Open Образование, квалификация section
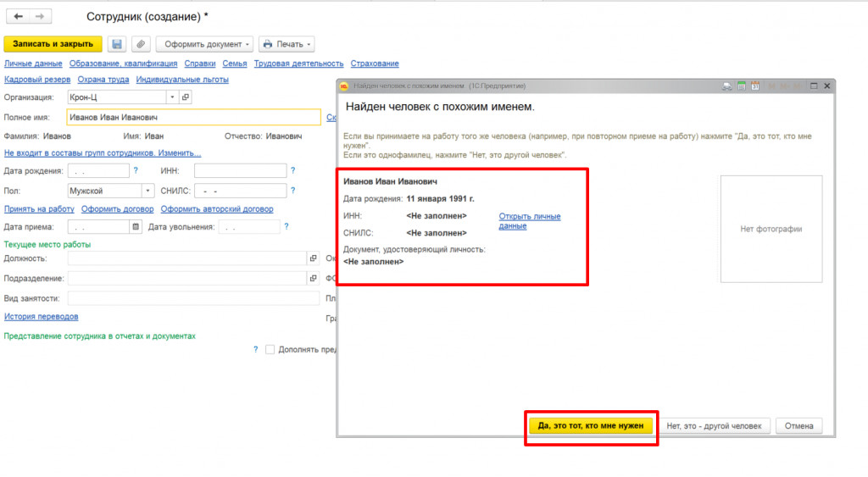868x477 pixels. click(123, 64)
